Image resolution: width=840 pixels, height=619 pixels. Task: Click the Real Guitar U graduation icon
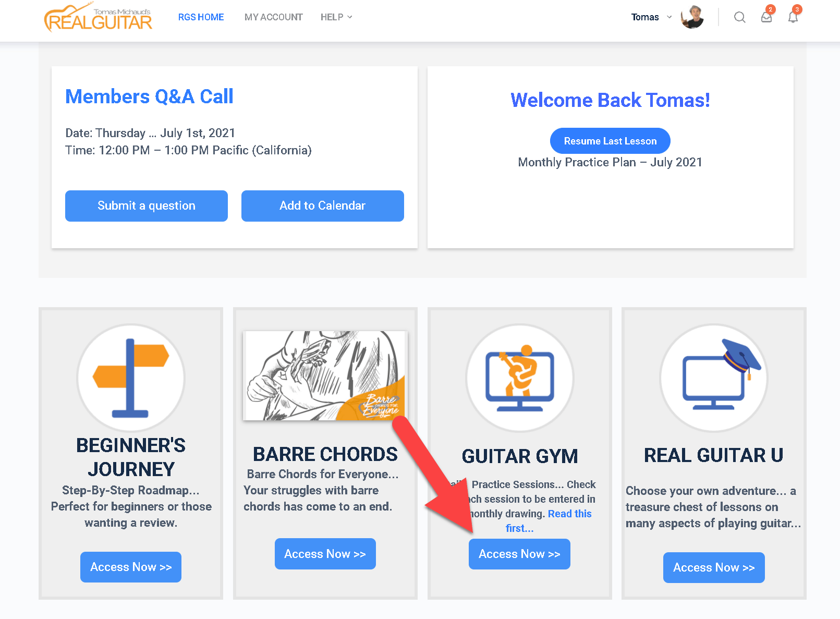click(714, 378)
